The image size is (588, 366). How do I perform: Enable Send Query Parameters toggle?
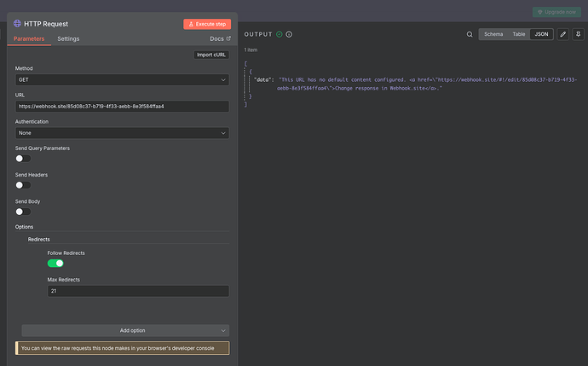point(23,158)
